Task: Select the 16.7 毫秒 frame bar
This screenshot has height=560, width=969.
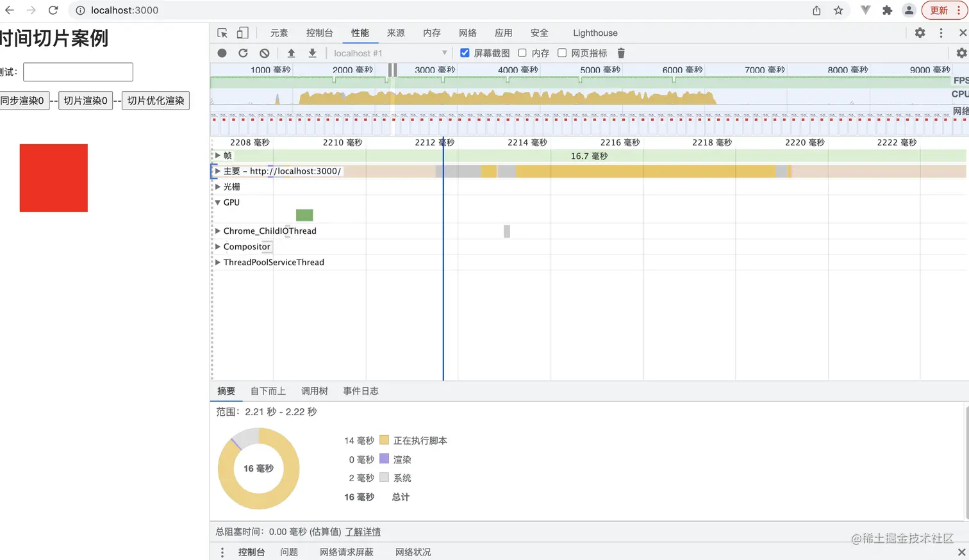Action: coord(590,156)
